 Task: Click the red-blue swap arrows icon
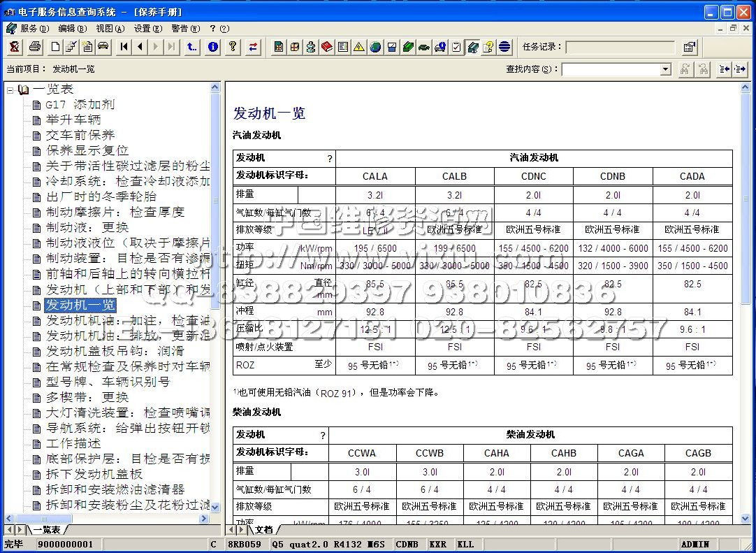(x=253, y=47)
